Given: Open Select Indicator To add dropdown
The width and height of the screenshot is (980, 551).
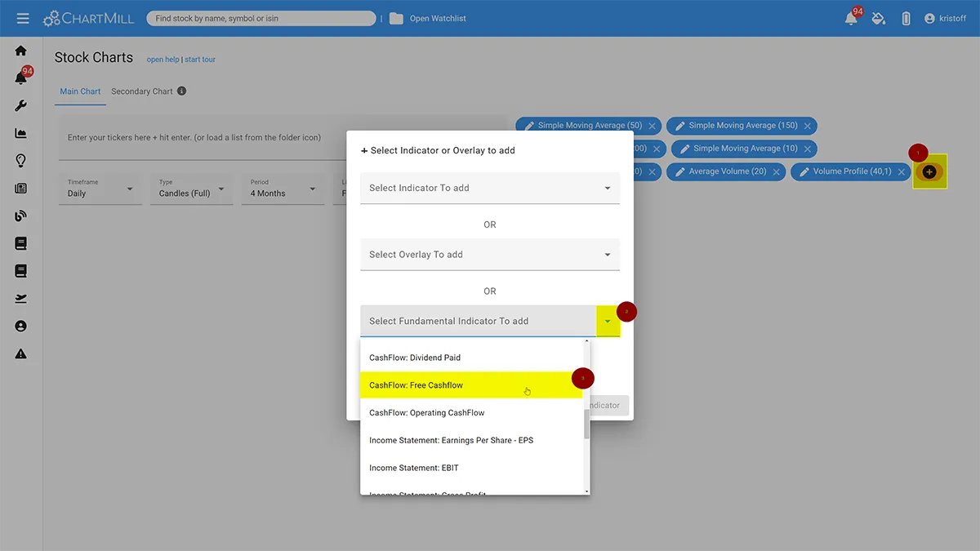Looking at the screenshot, I should [490, 188].
